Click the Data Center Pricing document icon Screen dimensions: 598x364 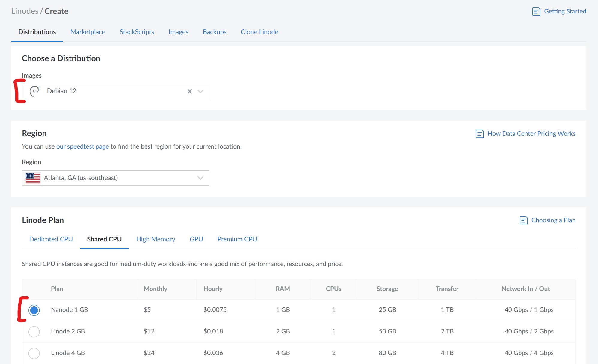point(480,134)
